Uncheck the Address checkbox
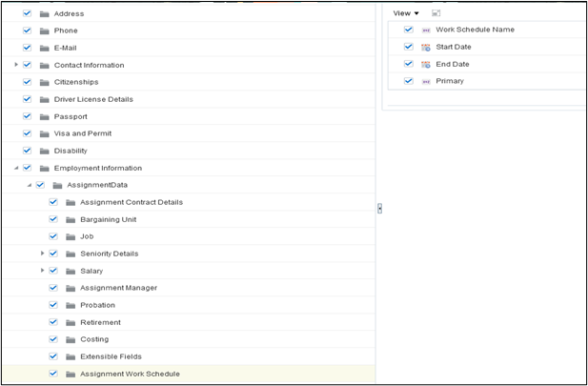 coord(27,13)
